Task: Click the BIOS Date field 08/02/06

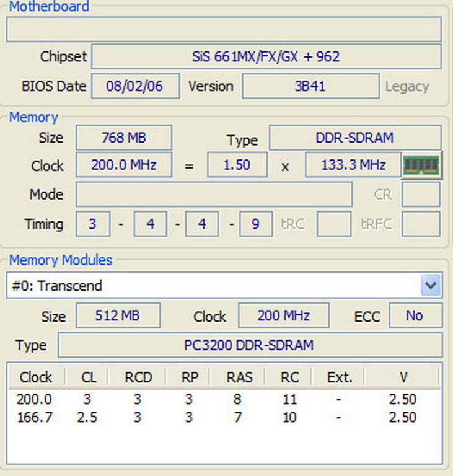Action: pyautogui.click(x=135, y=86)
